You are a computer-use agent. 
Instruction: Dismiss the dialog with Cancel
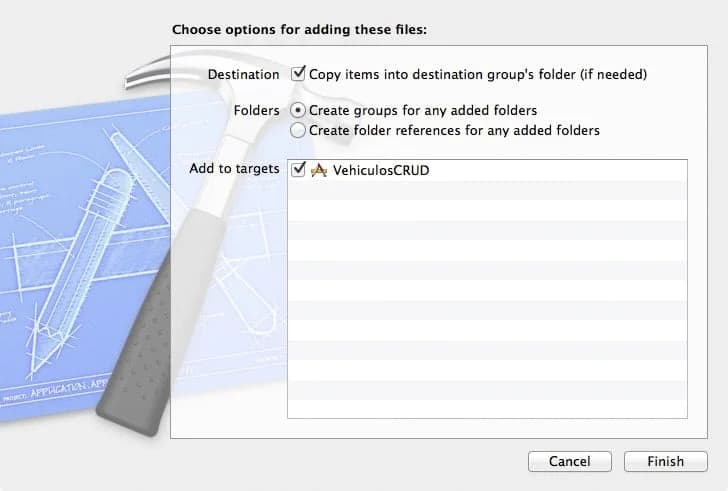point(570,461)
